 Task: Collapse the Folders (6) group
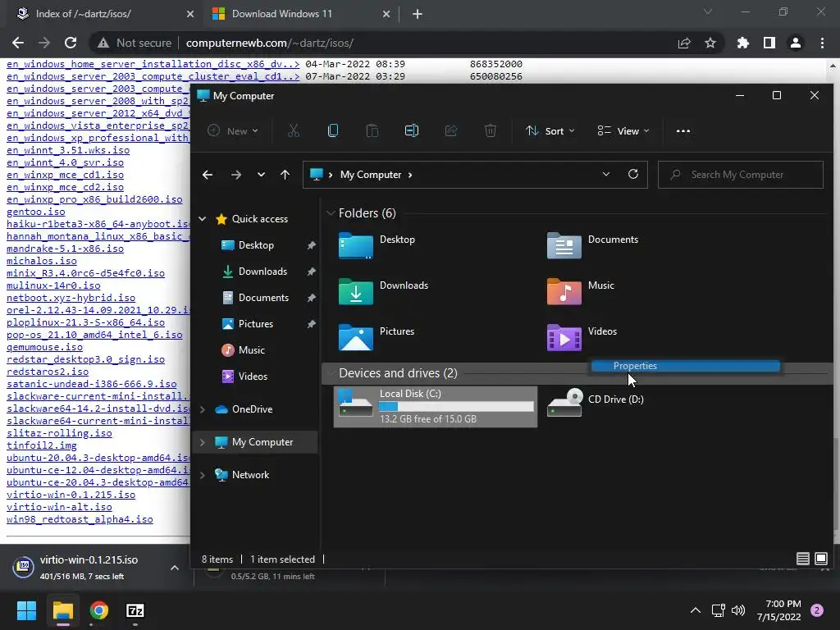click(x=331, y=213)
